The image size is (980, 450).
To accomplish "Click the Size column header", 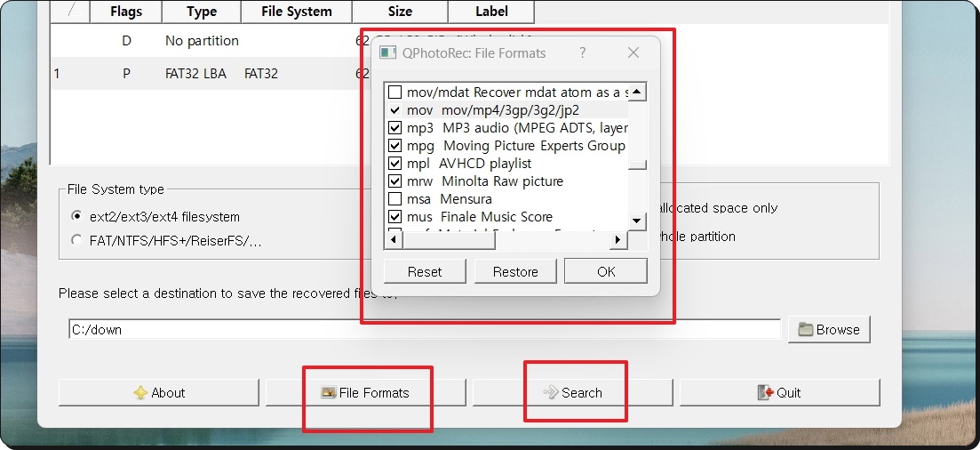I will click(x=400, y=12).
